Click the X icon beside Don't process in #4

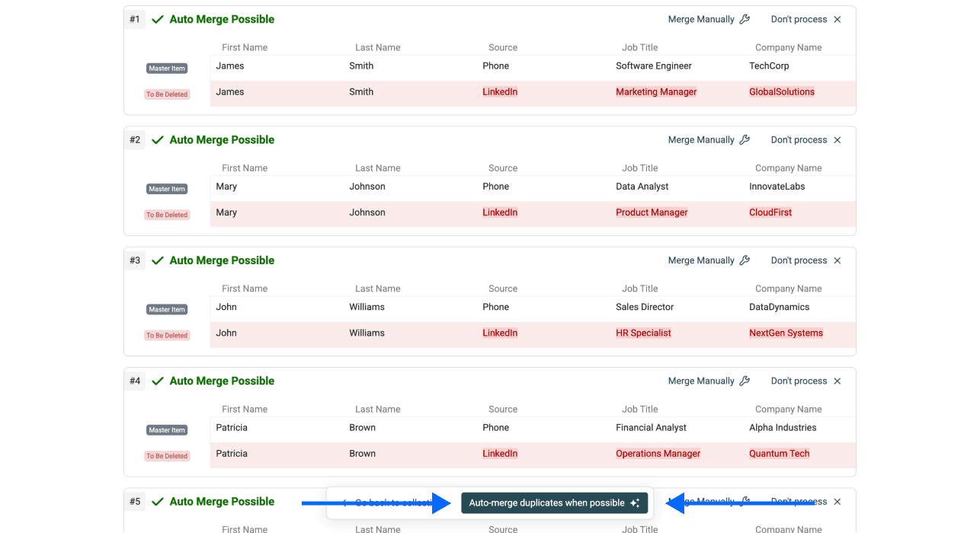click(837, 381)
